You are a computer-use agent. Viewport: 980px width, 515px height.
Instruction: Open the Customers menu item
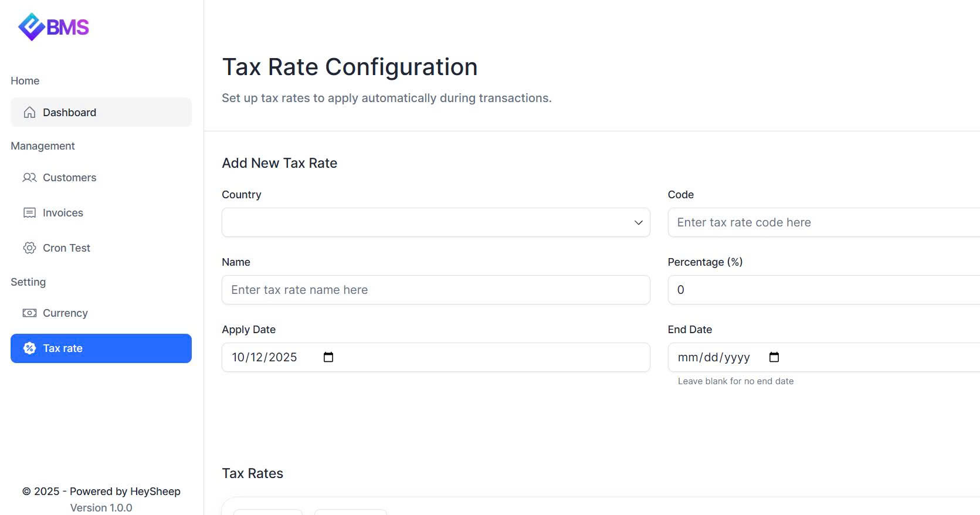(69, 178)
